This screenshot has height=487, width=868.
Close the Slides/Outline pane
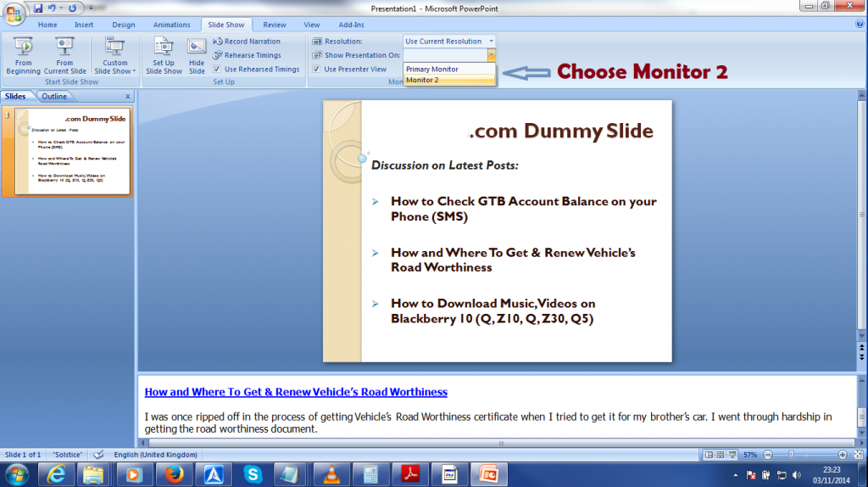pos(128,97)
